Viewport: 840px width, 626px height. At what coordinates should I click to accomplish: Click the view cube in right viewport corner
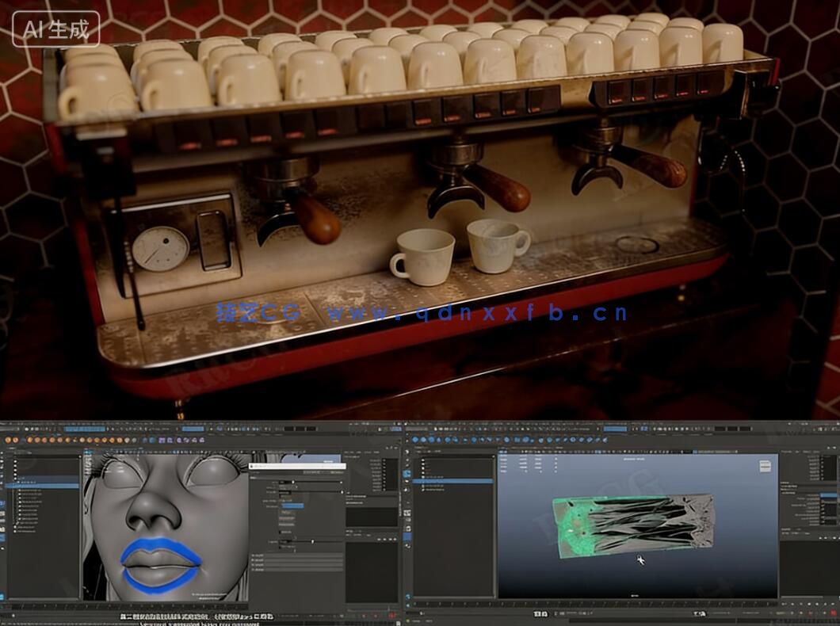pyautogui.click(x=766, y=465)
